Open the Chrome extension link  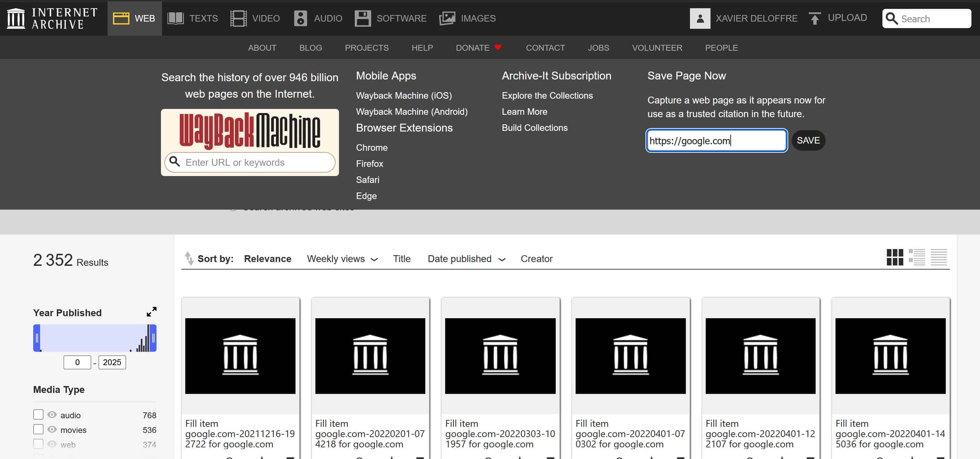[372, 148]
